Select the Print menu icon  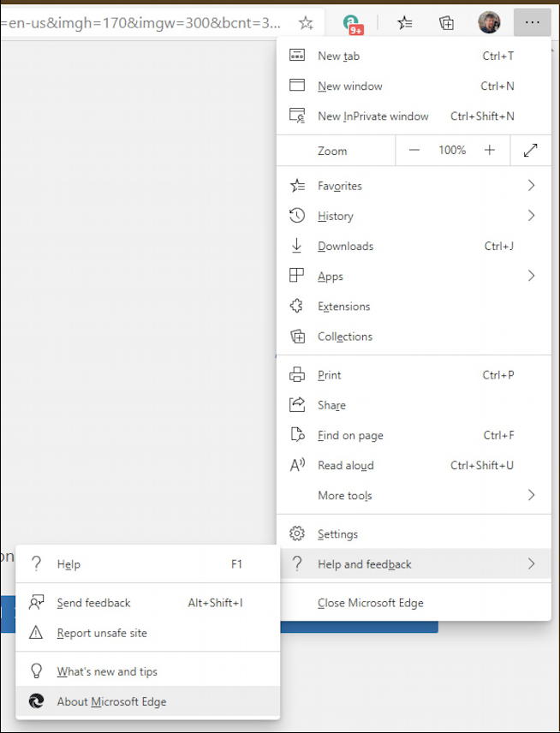click(x=297, y=375)
